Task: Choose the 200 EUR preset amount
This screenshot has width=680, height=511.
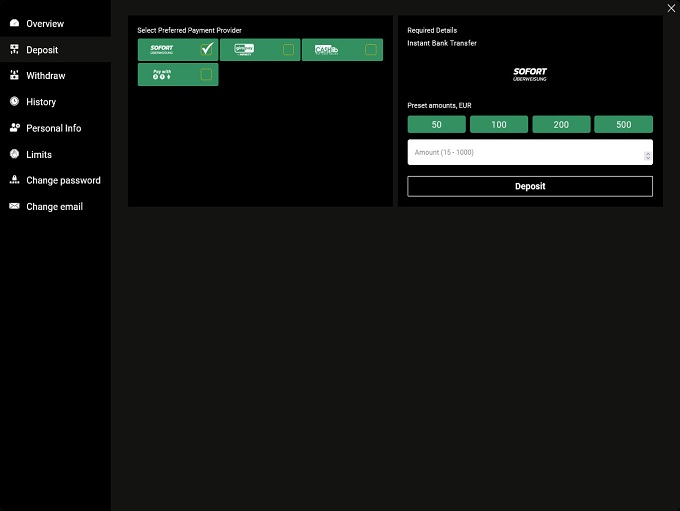Action: [x=561, y=124]
